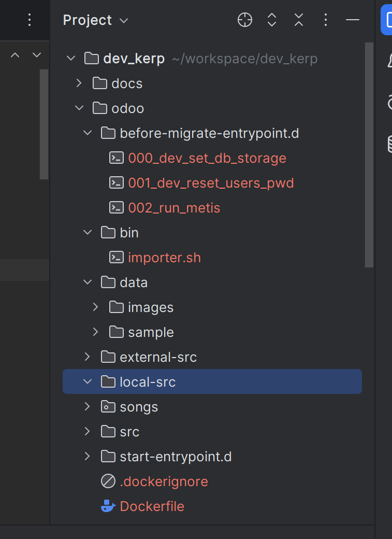Select the start-entrypoint.d folder
This screenshot has height=539, width=392.
pos(175,457)
